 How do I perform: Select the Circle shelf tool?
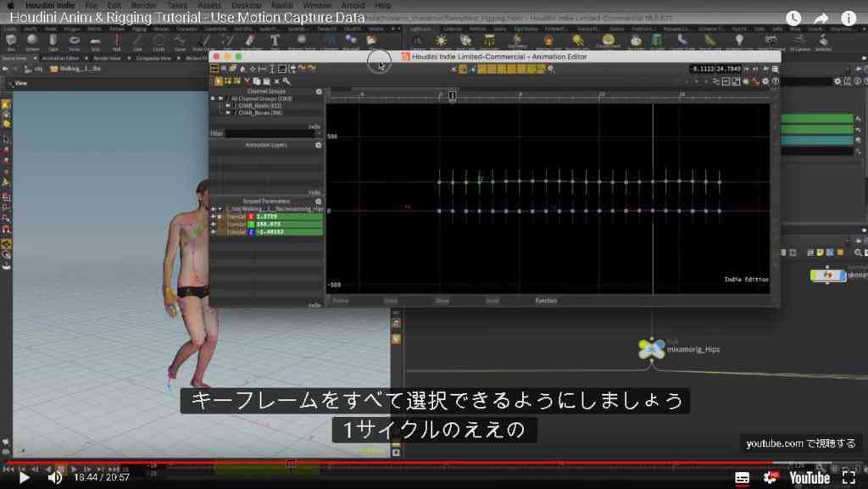(159, 42)
